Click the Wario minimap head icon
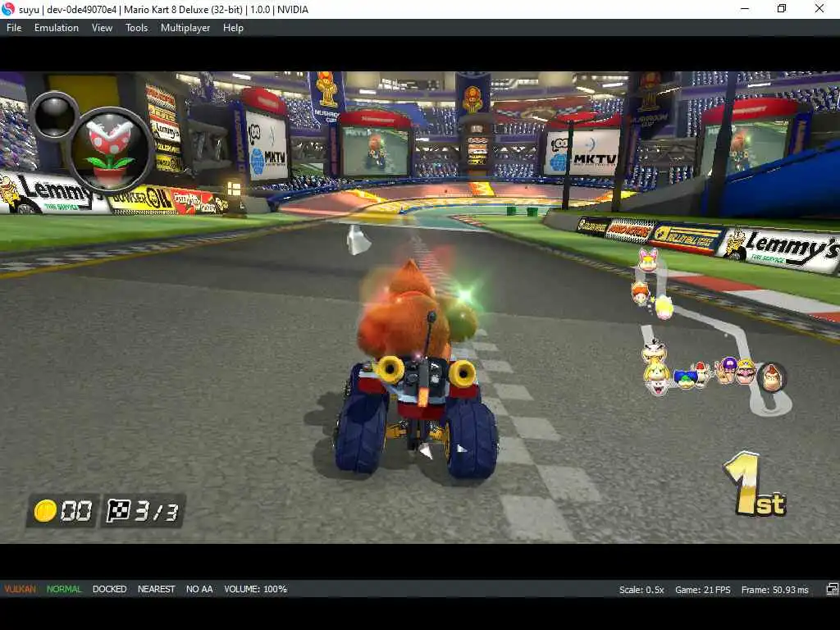840x630 pixels. click(746, 373)
